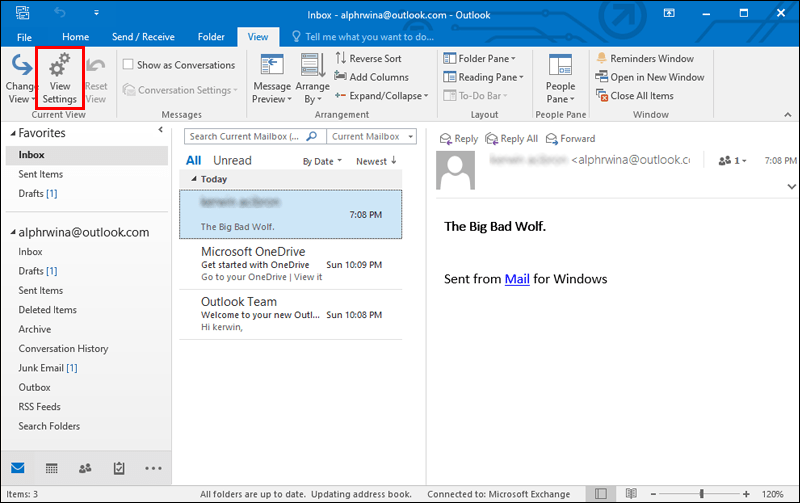800x503 pixels.
Task: Click the search magnifier icon
Action: pyautogui.click(x=312, y=136)
